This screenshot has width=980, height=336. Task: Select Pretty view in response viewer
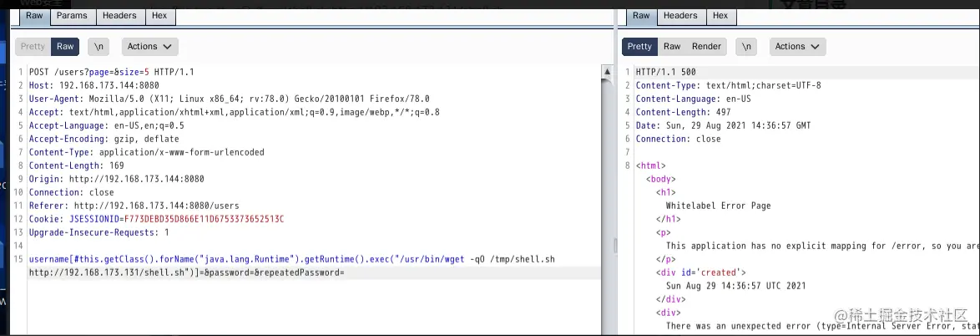[x=639, y=46]
